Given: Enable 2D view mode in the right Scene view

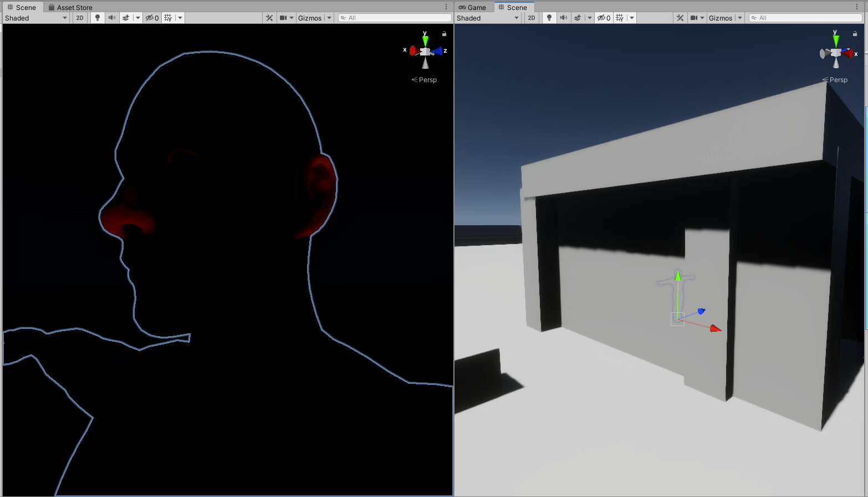Looking at the screenshot, I should [x=531, y=17].
